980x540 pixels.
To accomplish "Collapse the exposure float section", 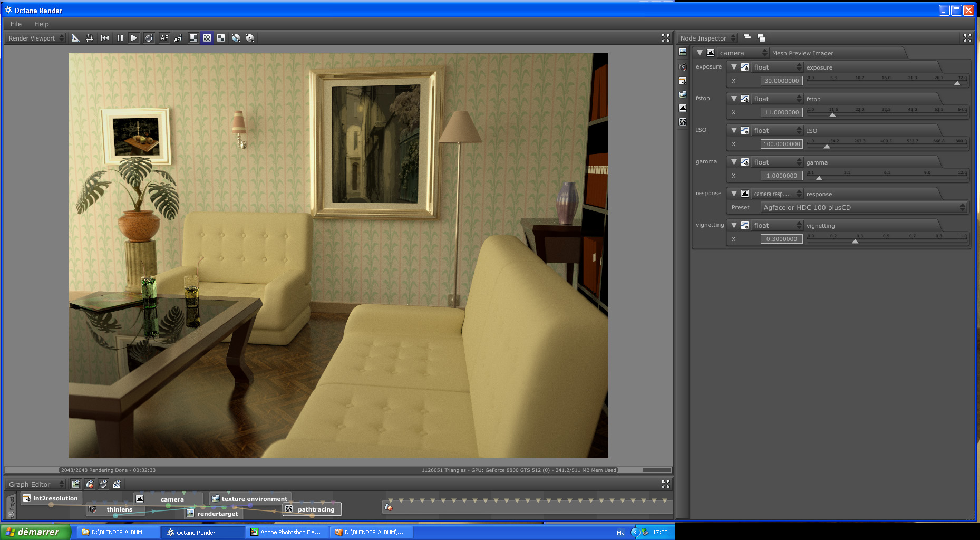I will coord(734,67).
